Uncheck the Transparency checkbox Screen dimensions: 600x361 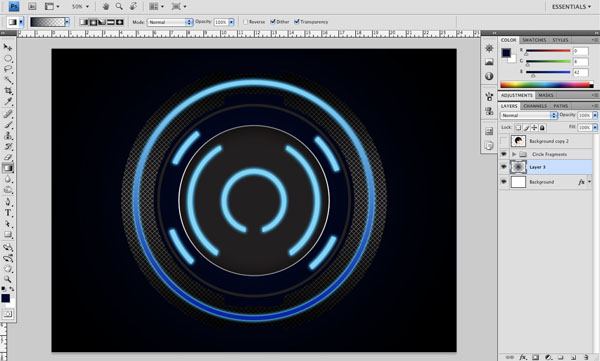tap(297, 22)
